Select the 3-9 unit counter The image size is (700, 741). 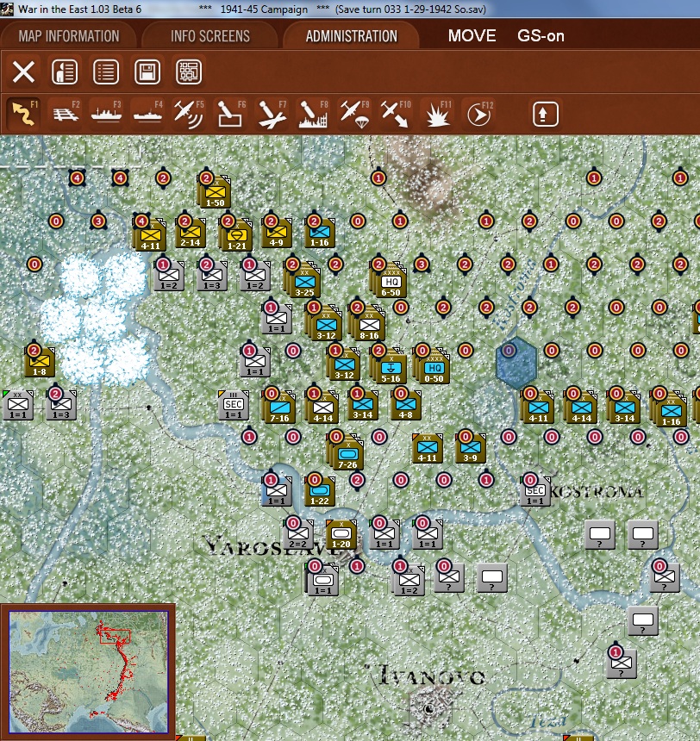tap(470, 448)
